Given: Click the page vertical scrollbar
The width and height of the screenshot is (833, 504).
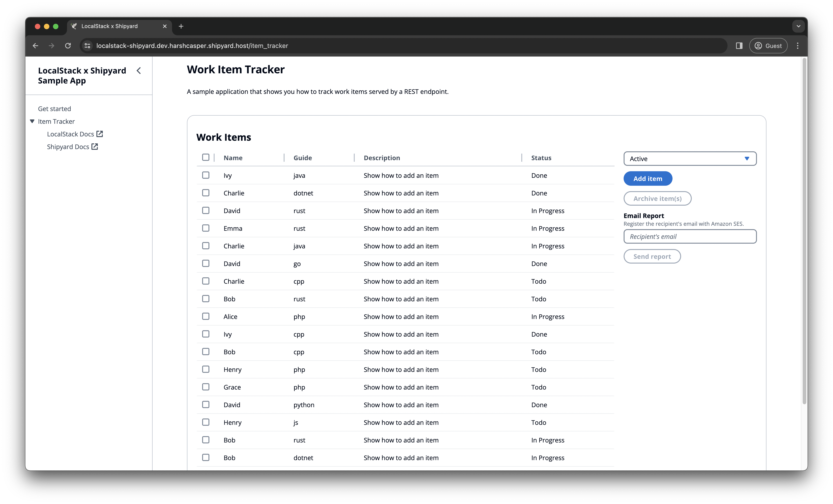Looking at the screenshot, I should (804, 231).
